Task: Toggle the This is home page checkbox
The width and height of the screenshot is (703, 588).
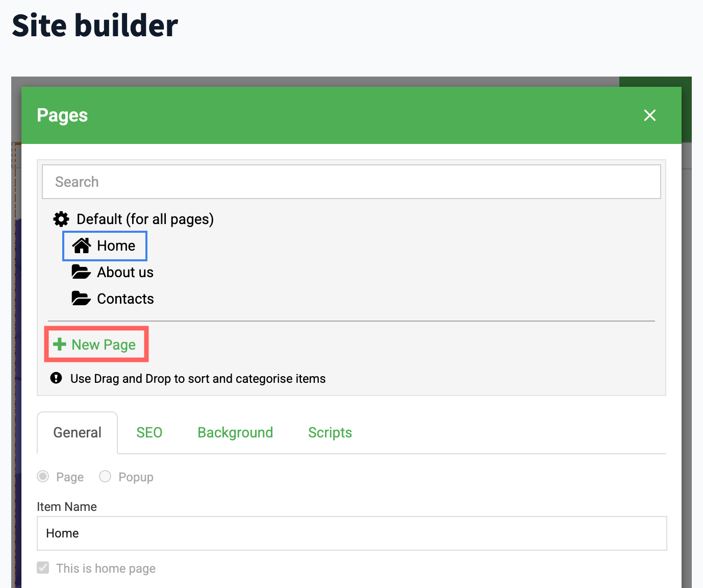Action: [x=43, y=568]
